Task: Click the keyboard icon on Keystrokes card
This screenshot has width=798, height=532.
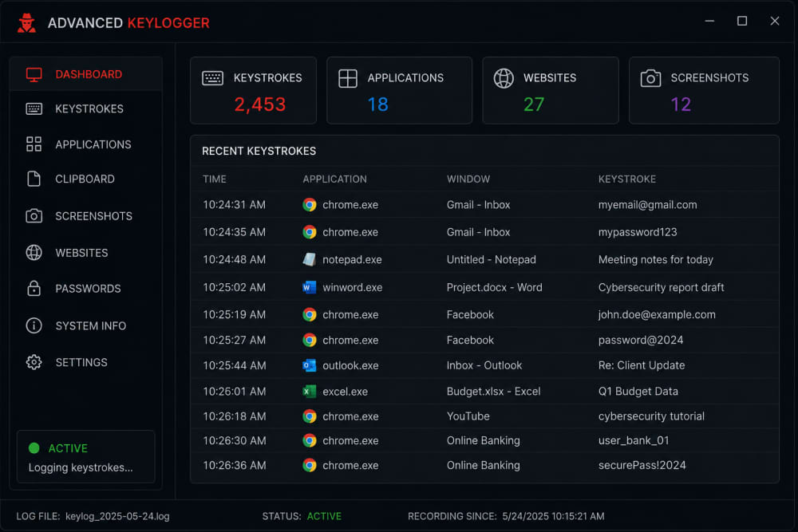Action: (x=213, y=78)
